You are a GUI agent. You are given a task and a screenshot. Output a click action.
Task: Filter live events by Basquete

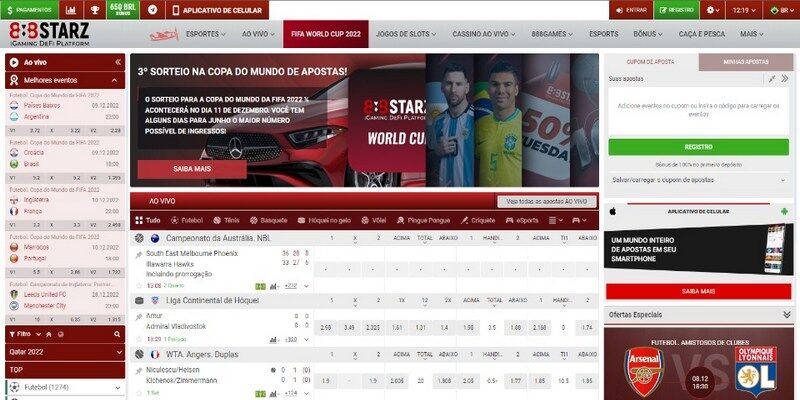[268, 220]
